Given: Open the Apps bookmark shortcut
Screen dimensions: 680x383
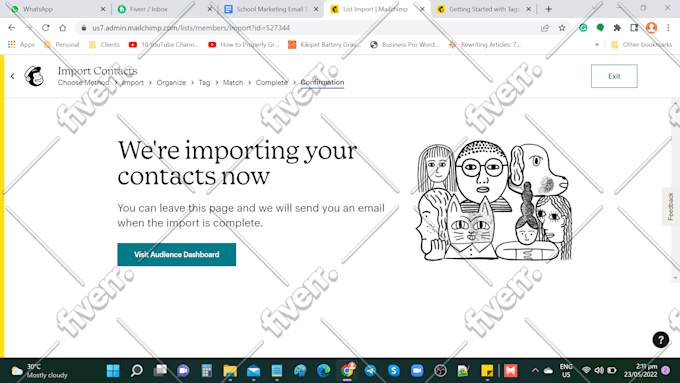Looking at the screenshot, I should [x=21, y=45].
